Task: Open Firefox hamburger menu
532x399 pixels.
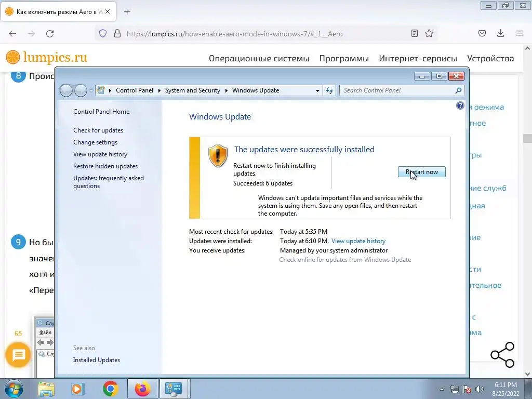Action: (x=520, y=33)
